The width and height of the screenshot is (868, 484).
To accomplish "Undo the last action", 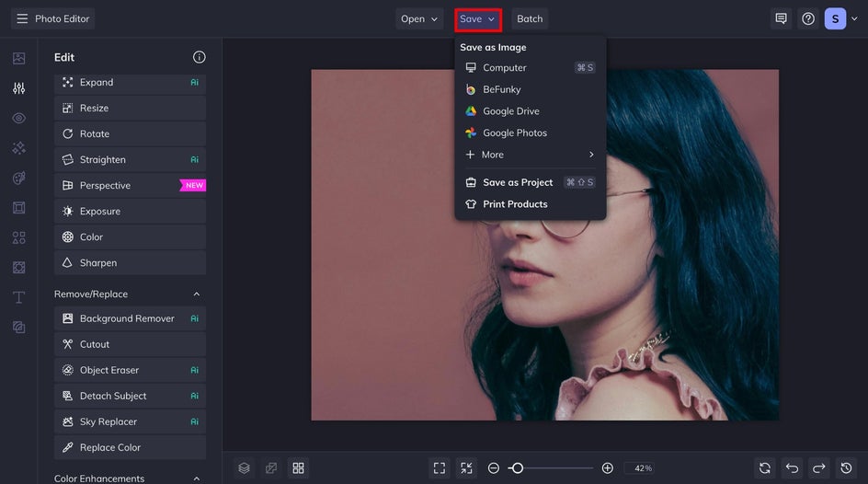I will click(x=793, y=468).
